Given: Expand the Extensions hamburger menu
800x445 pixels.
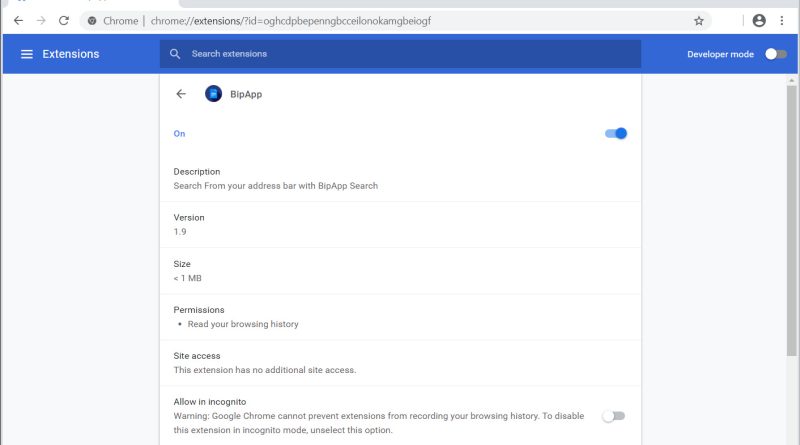Looking at the screenshot, I should [x=26, y=54].
